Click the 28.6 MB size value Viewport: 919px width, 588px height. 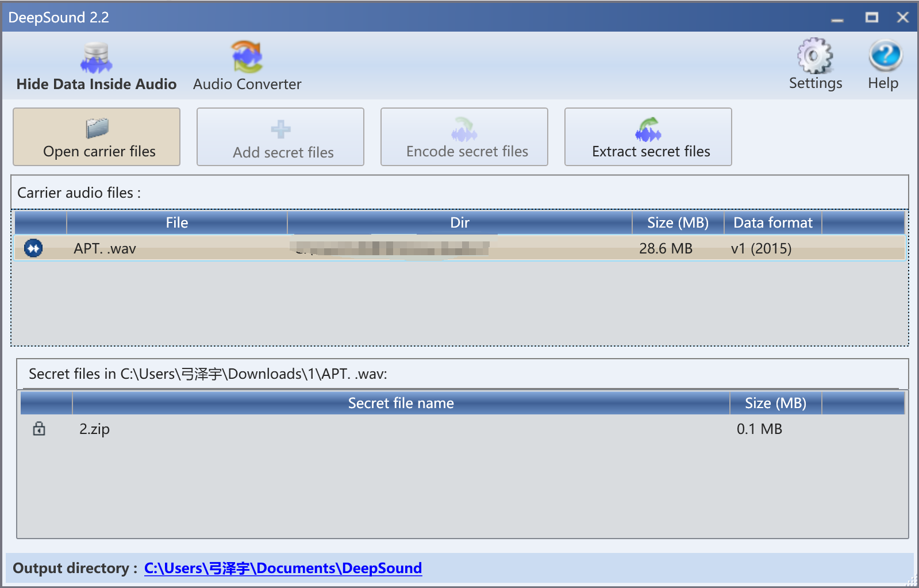(666, 248)
